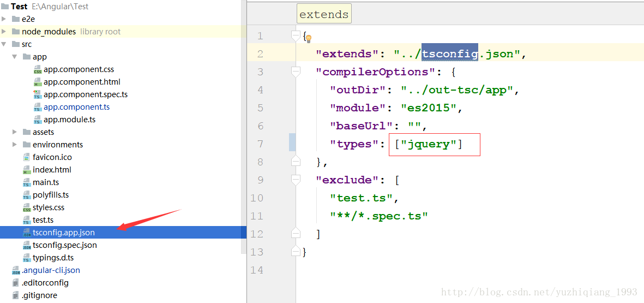Expand the assets folder
The image size is (644, 303).
coord(15,132)
